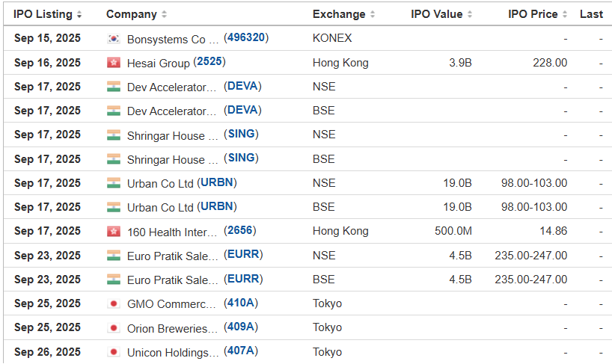This screenshot has height=364, width=612.
Task: Click the Japan flag beside Unicon Holdings
Action: pyautogui.click(x=114, y=352)
